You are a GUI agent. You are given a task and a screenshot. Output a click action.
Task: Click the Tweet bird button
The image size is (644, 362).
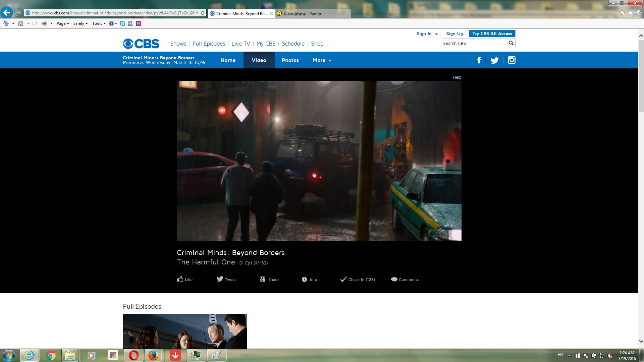[x=226, y=279]
